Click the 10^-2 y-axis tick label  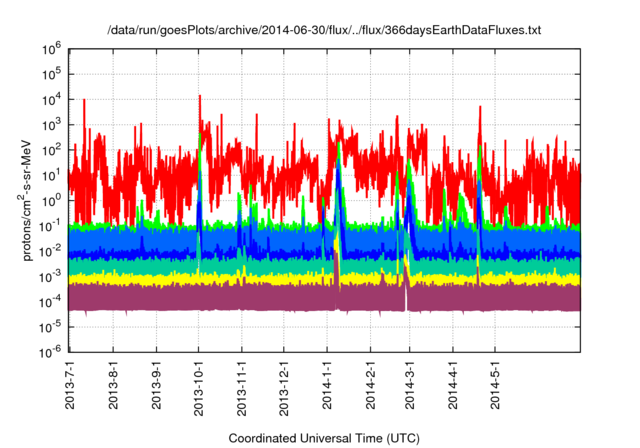(x=50, y=251)
